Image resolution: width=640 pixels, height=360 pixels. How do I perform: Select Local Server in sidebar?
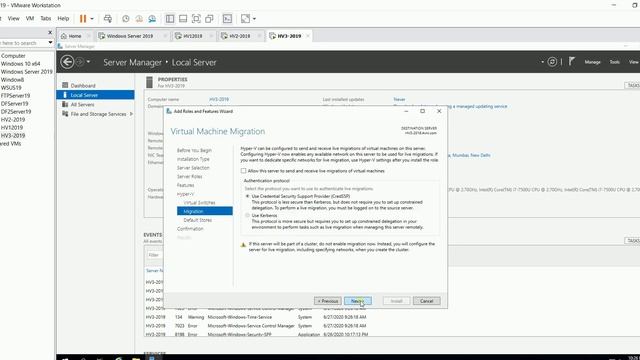[95, 95]
